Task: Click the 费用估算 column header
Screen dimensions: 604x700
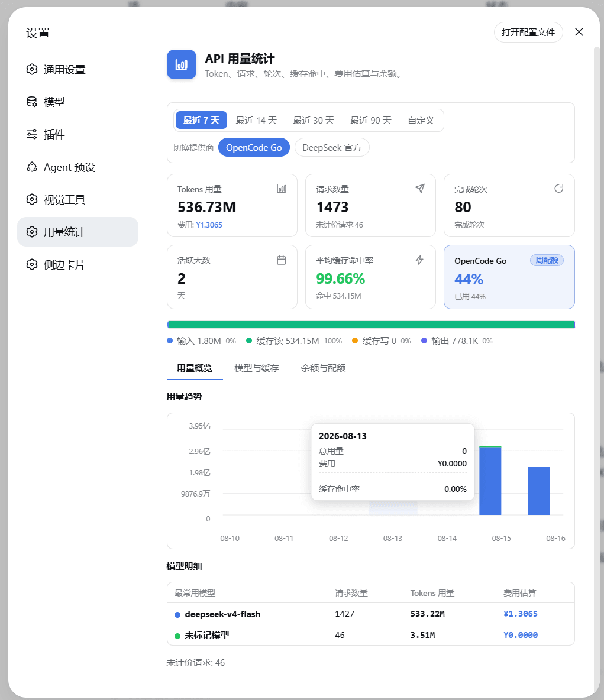Action: click(519, 593)
